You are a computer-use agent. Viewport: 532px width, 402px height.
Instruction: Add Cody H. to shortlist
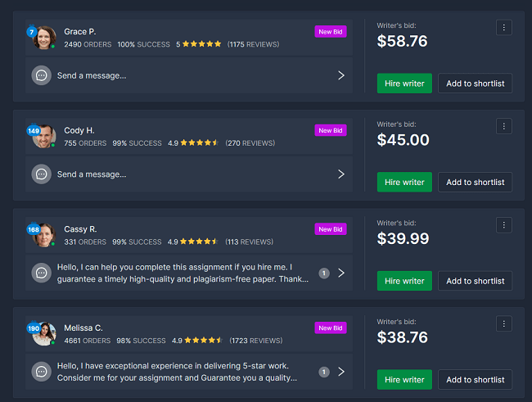tap(475, 182)
